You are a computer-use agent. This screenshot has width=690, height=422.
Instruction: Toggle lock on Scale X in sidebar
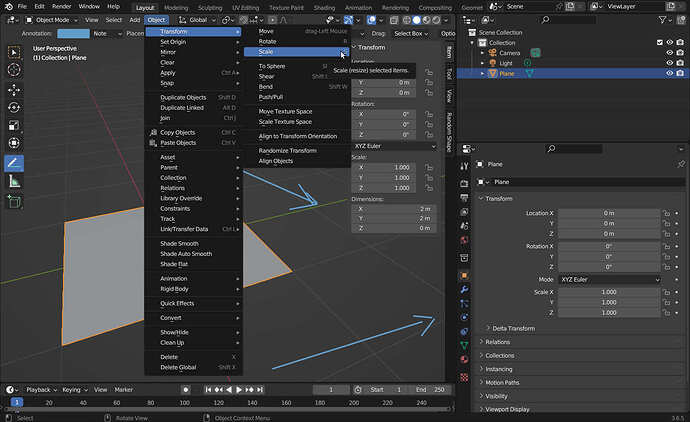coord(429,167)
